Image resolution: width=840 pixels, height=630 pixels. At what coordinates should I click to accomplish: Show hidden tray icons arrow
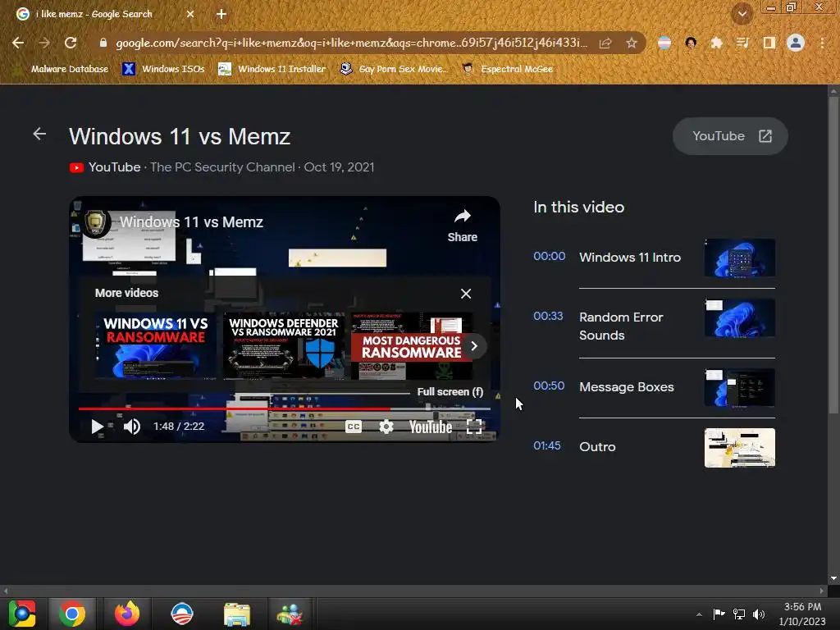coord(699,614)
